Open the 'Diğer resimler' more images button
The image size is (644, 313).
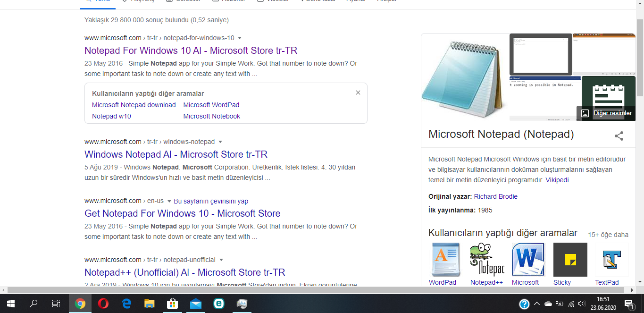606,113
